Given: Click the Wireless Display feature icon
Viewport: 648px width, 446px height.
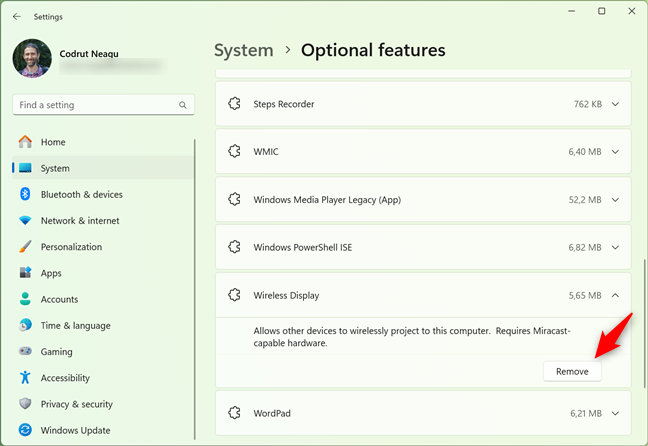Looking at the screenshot, I should [x=234, y=295].
